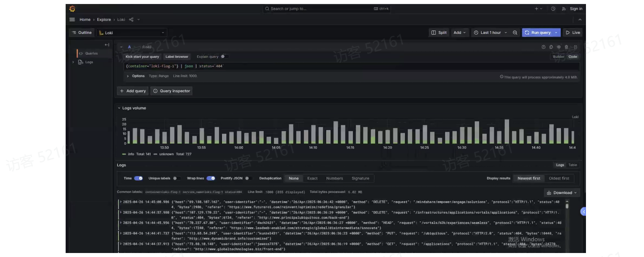The image size is (644, 257).
Task: Open the Query inspector
Action: 171,91
